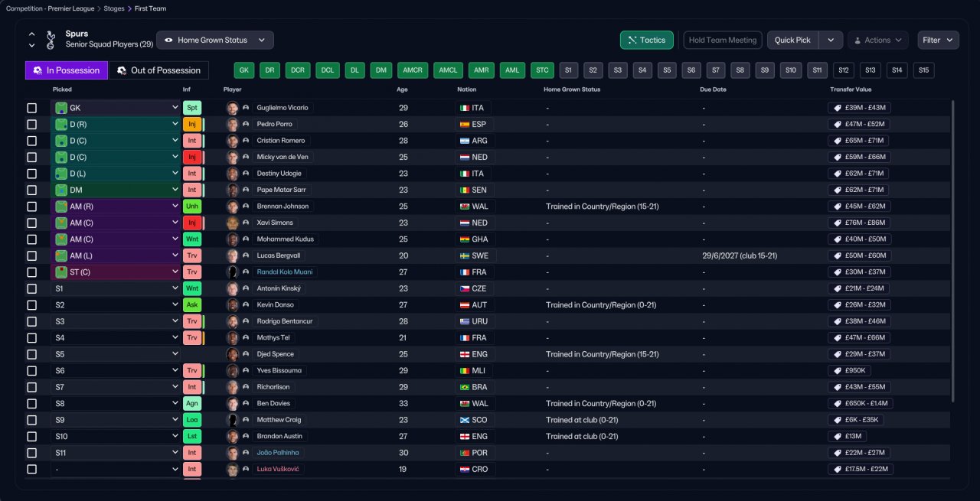Click the pitch position icon on the GK row
This screenshot has width=980, height=501.
[x=60, y=108]
